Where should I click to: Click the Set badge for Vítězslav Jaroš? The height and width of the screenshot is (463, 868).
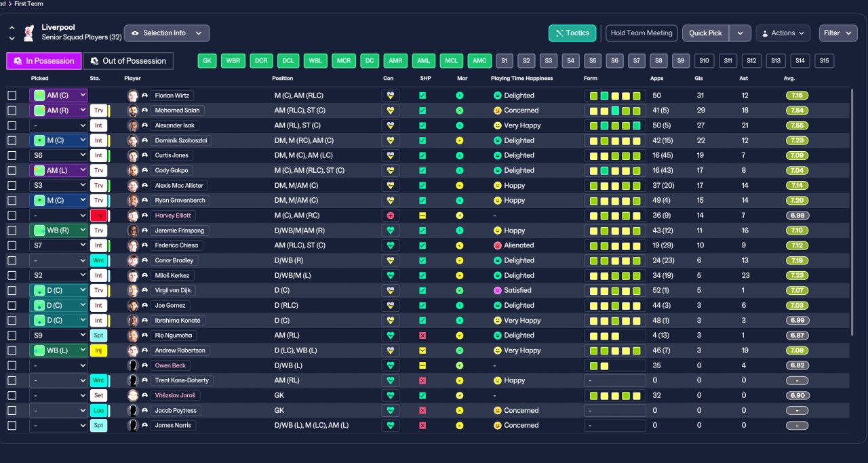tap(98, 395)
